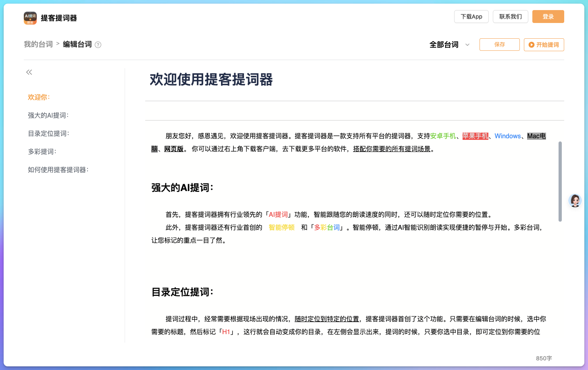This screenshot has width=588, height=370.
Task: Click the 联系我们 button
Action: point(510,17)
